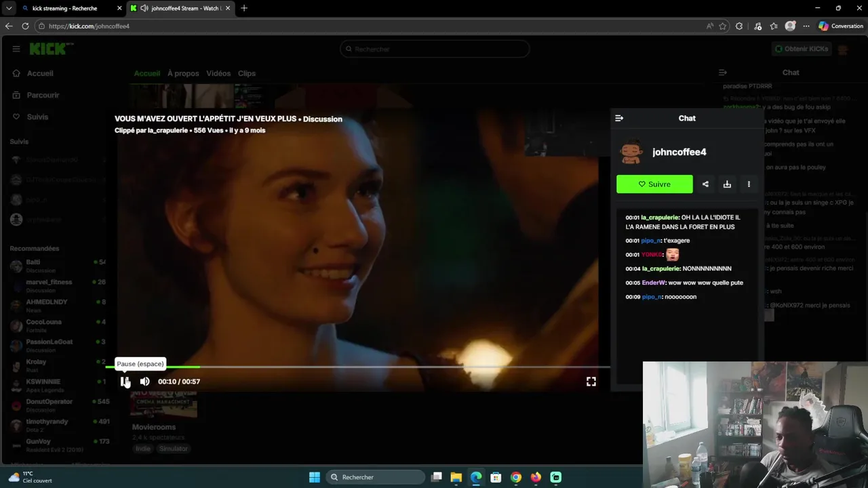Select the Simulator tag
This screenshot has height=488, width=868.
pyautogui.click(x=174, y=449)
